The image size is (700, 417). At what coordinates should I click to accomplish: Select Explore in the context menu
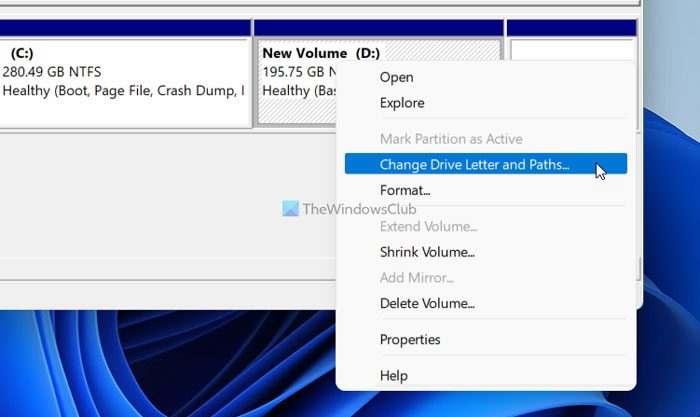tap(486, 103)
